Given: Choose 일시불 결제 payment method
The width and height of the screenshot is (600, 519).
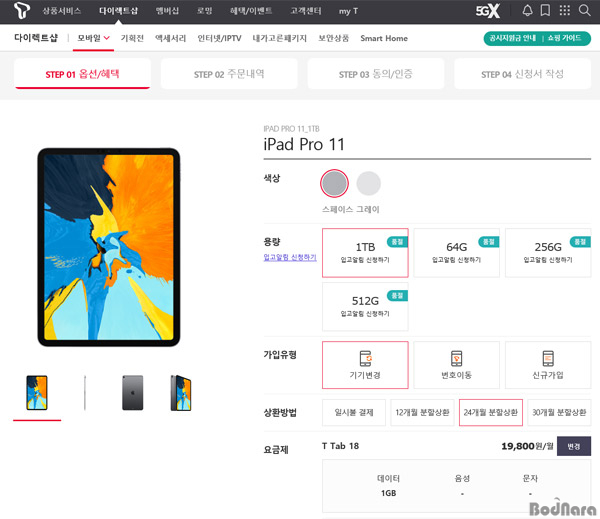Looking at the screenshot, I should tap(354, 412).
